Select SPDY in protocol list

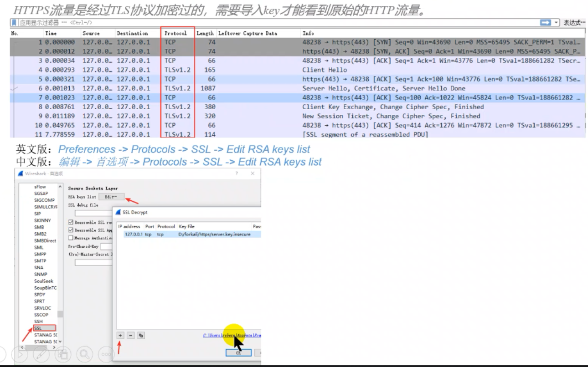pos(40,295)
